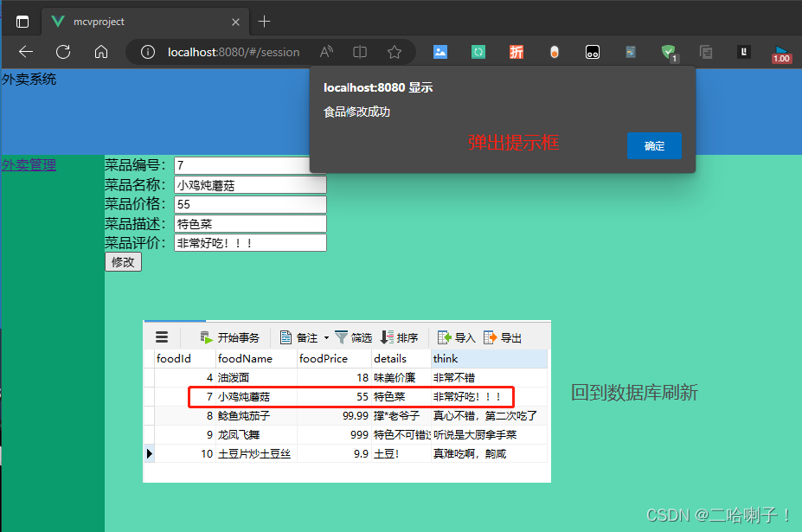Select the price cell 99.99

coord(335,416)
